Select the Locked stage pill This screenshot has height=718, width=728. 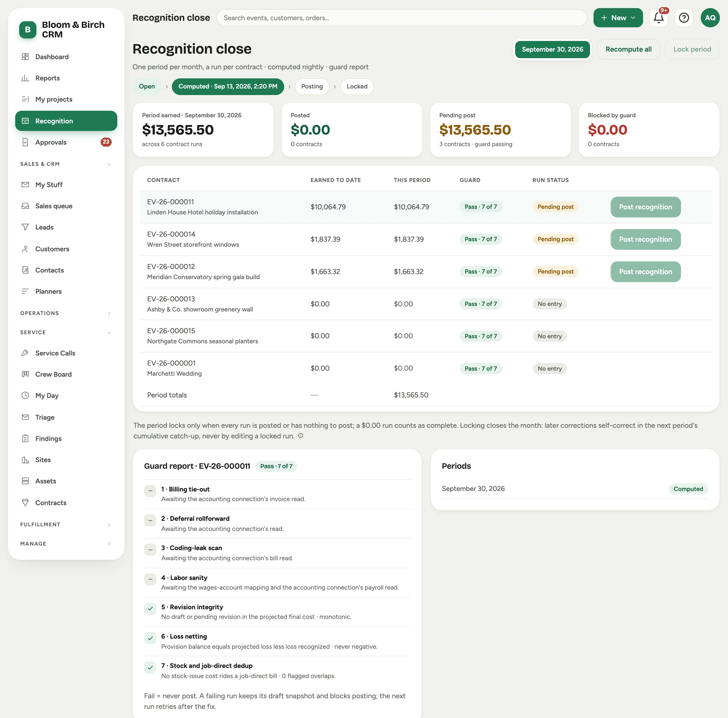click(x=357, y=86)
